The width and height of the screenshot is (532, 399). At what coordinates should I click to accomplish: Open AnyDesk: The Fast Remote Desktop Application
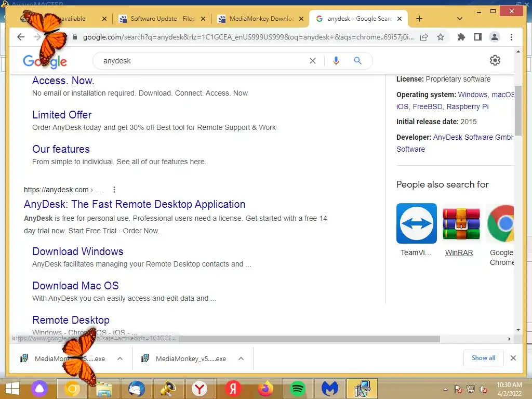135,204
